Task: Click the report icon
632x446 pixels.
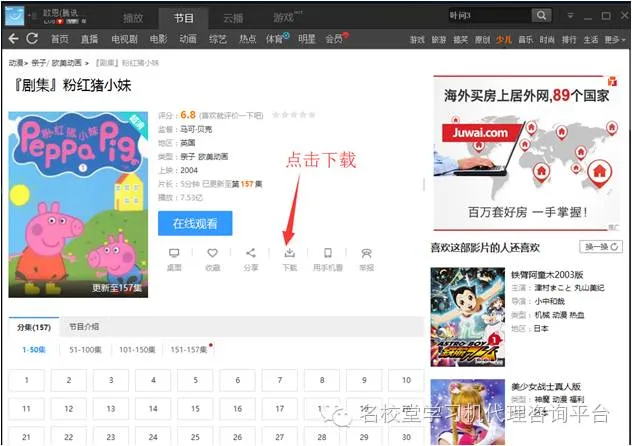Action: tap(366, 253)
